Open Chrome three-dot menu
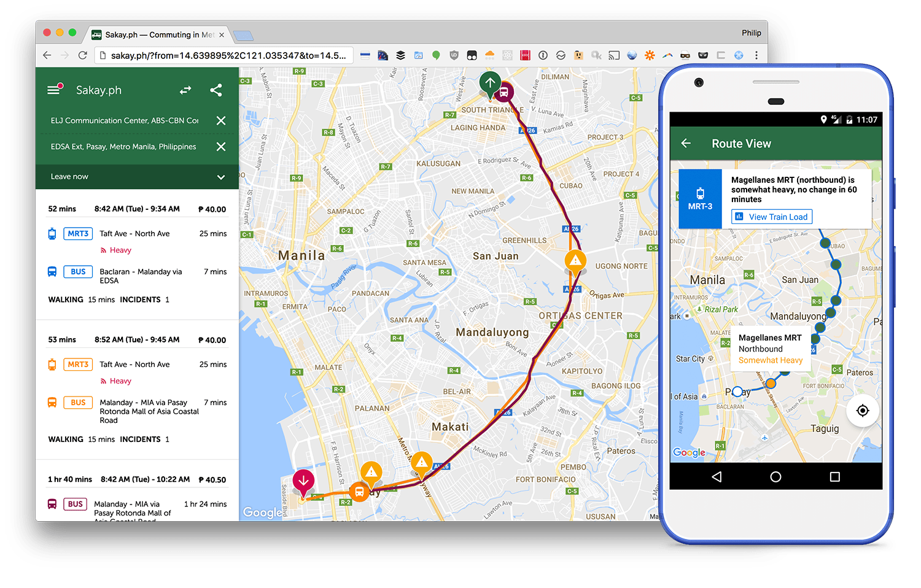This screenshot has height=588, width=921. pyautogui.click(x=756, y=55)
